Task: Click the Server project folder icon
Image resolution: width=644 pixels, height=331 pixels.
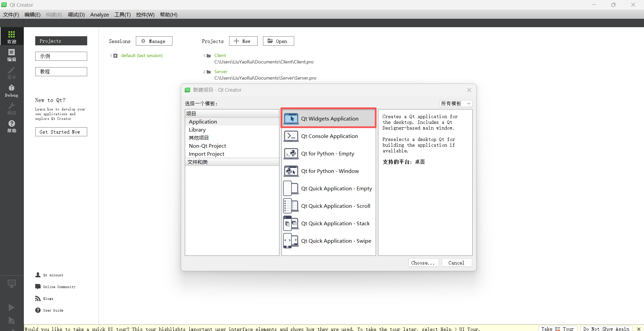Action: [x=209, y=72]
